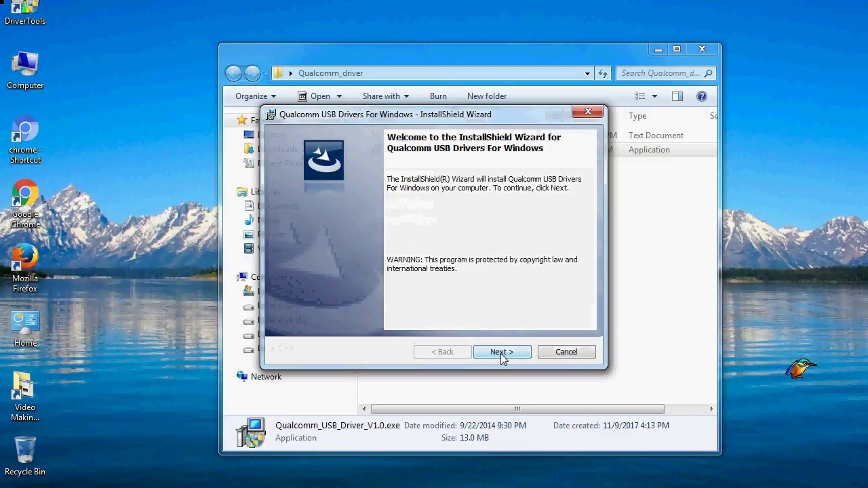Click Next in the InstallShield Wizard

(x=502, y=352)
